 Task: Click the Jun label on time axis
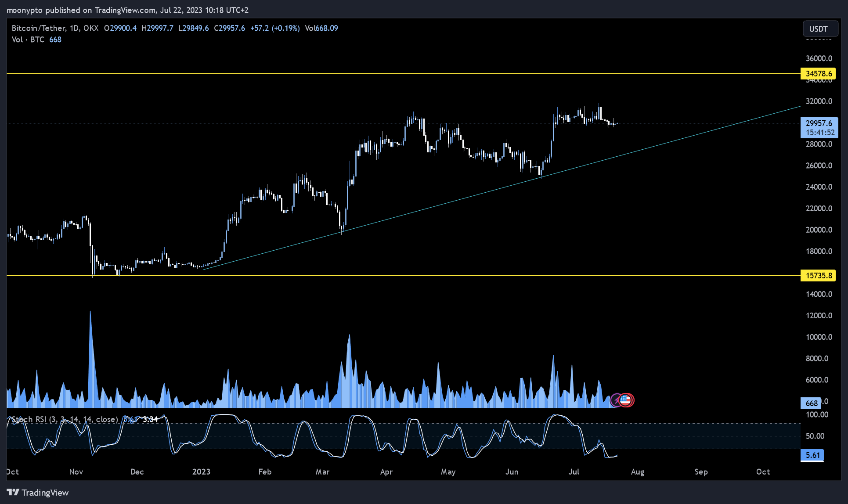click(x=512, y=472)
